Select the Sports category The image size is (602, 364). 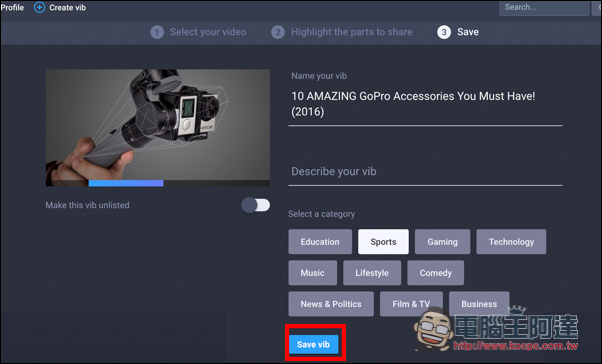pos(383,242)
